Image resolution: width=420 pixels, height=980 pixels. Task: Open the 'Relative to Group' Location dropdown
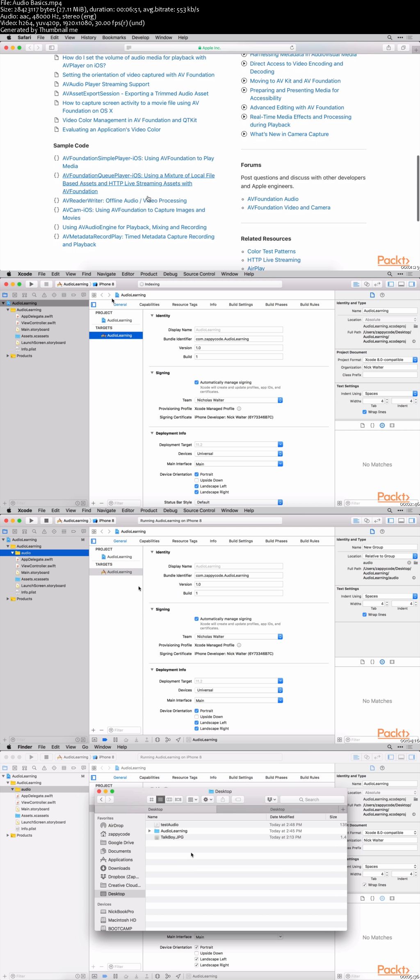pyautogui.click(x=390, y=556)
